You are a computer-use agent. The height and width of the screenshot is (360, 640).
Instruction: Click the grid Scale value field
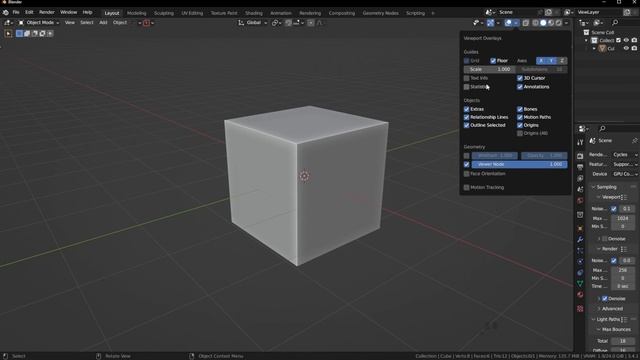pos(489,70)
